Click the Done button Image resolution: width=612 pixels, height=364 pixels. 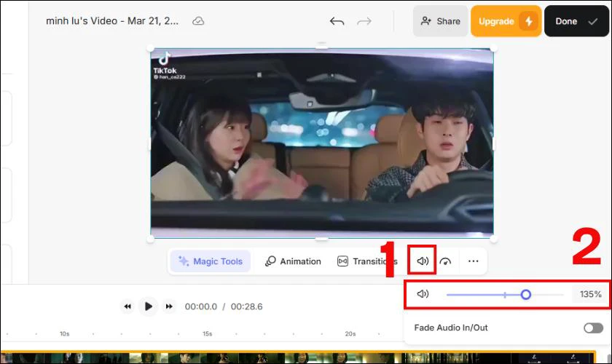(576, 21)
